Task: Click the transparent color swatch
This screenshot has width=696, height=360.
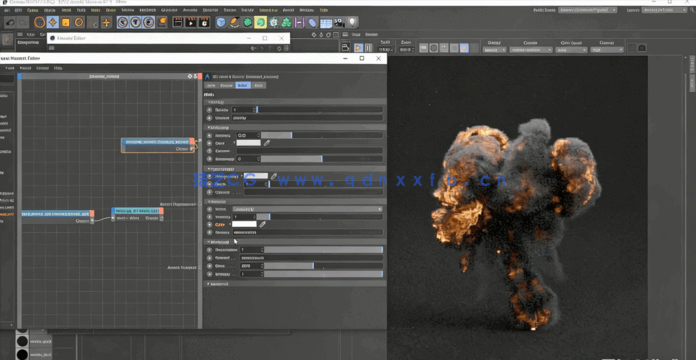Action: pyautogui.click(x=256, y=176)
